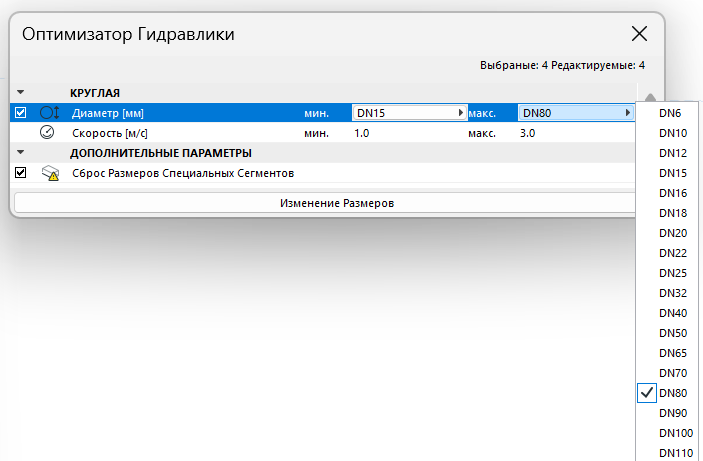The width and height of the screenshot is (703, 461).
Task: Click the velocity gauge icon
Action: pyautogui.click(x=47, y=132)
